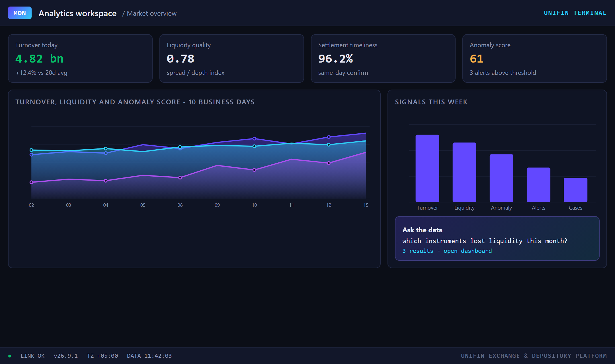Viewport: 615px width, 364px height.
Task: Click the Anomaly axis label
Action: pos(501,208)
